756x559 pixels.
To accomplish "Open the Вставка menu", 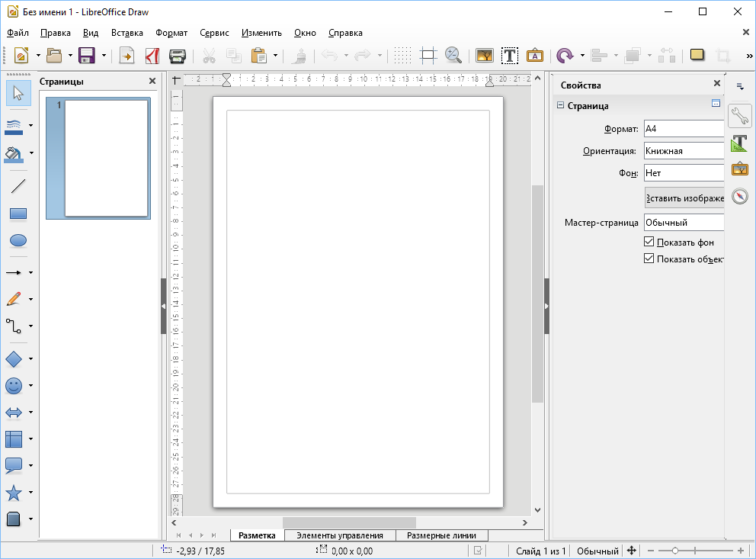I will (127, 33).
